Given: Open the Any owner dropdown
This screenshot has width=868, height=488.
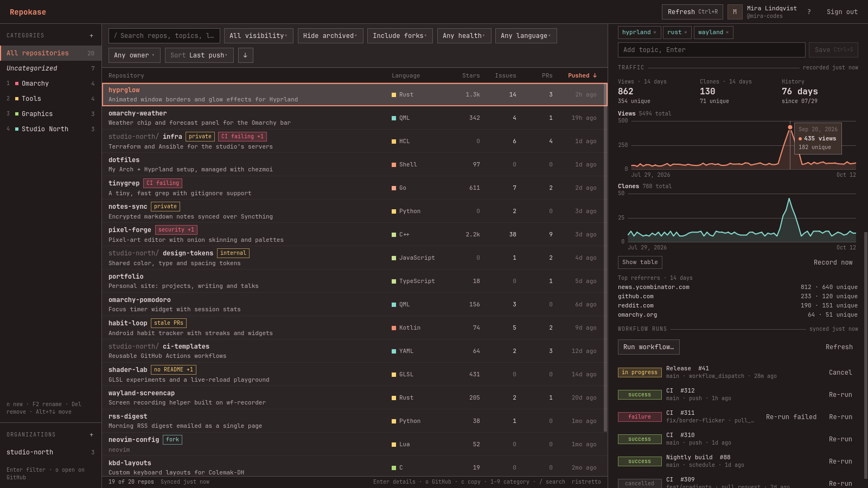Looking at the screenshot, I should click(135, 55).
